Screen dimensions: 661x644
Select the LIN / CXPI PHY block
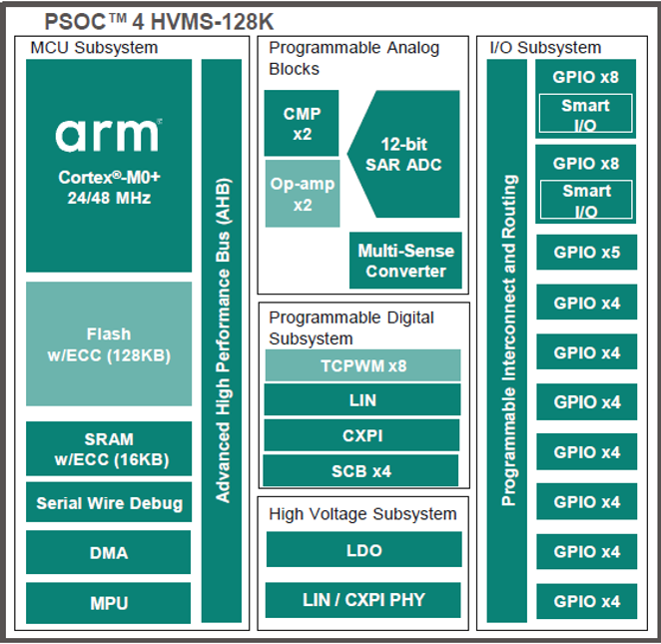pos(363,600)
